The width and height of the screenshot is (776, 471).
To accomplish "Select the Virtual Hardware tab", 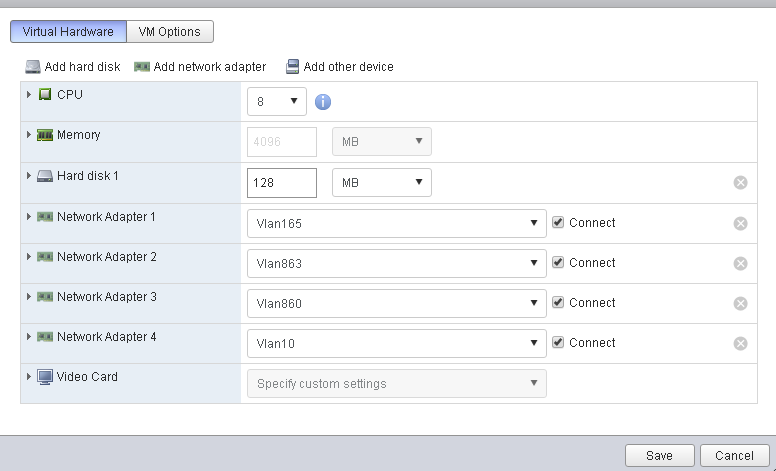I will point(69,31).
